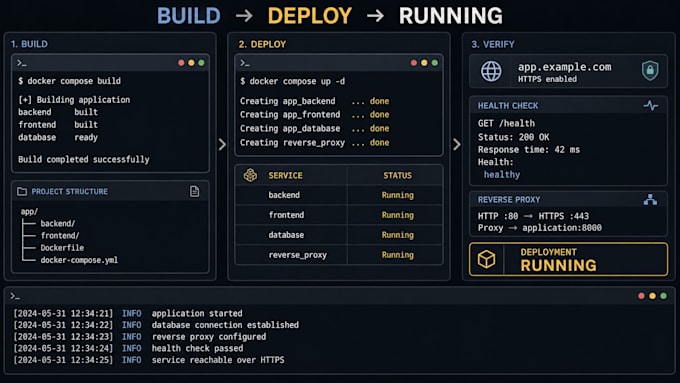Click the HEALTH CHECK section title

click(508, 106)
